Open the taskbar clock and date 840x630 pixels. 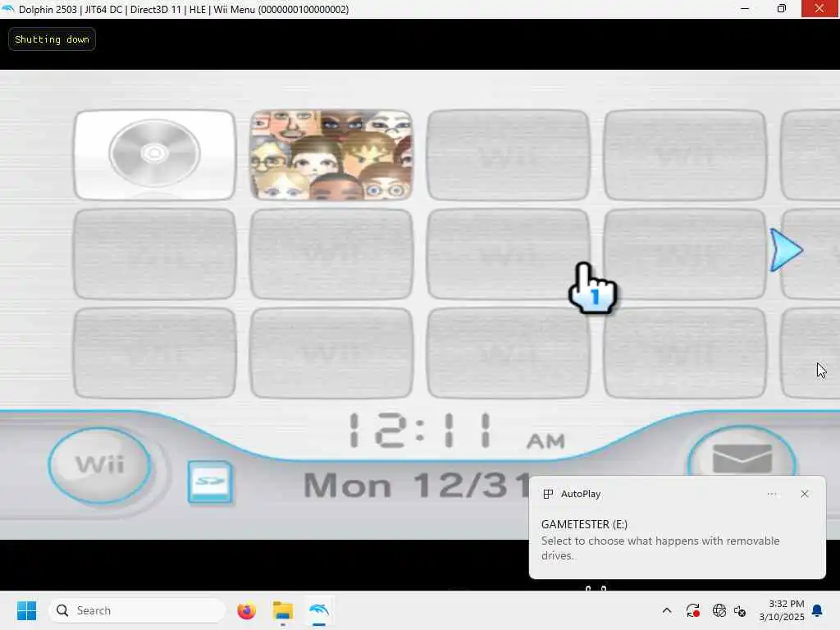pyautogui.click(x=782, y=610)
